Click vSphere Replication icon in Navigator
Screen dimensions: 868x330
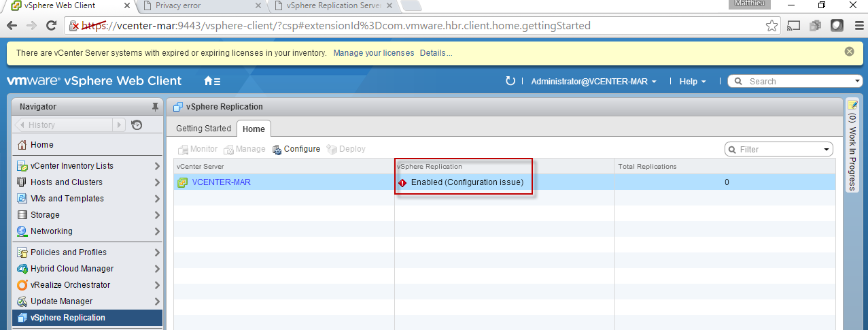pyautogui.click(x=22, y=318)
